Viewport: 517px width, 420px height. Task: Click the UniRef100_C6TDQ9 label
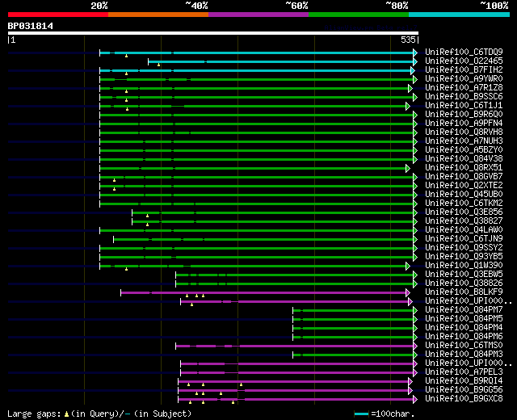tap(464, 52)
